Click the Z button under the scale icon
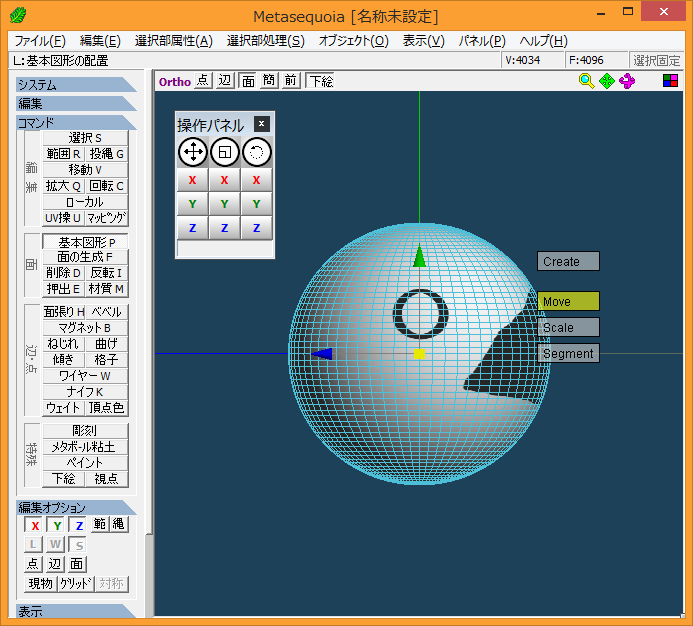 click(225, 228)
